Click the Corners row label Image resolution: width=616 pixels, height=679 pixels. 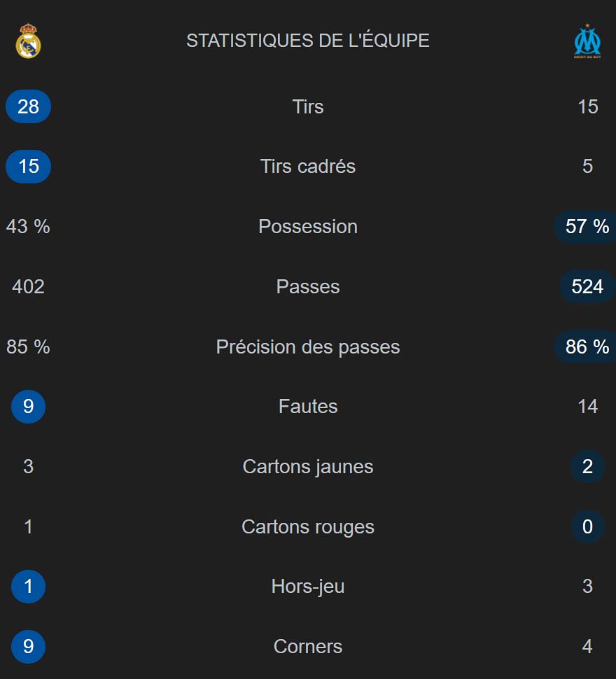[x=308, y=647]
